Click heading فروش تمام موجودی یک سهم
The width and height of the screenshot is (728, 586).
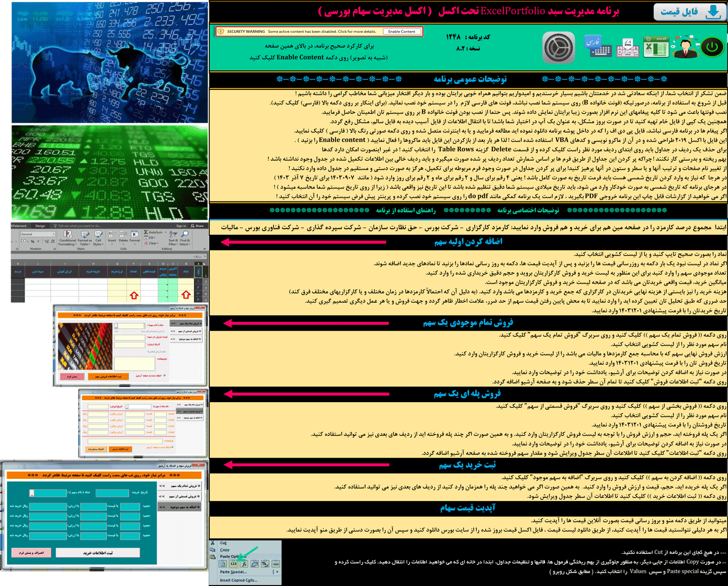[x=468, y=322]
